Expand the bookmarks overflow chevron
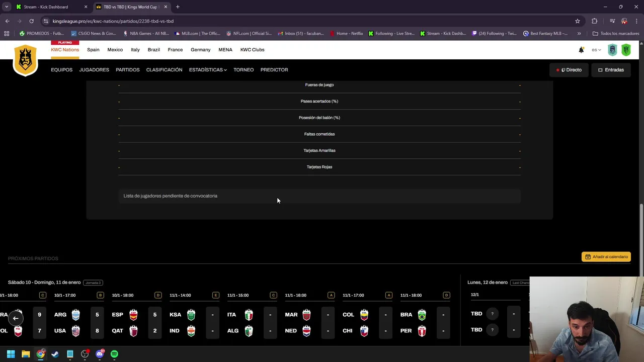Screen dimensions: 644x362 pos(579,34)
